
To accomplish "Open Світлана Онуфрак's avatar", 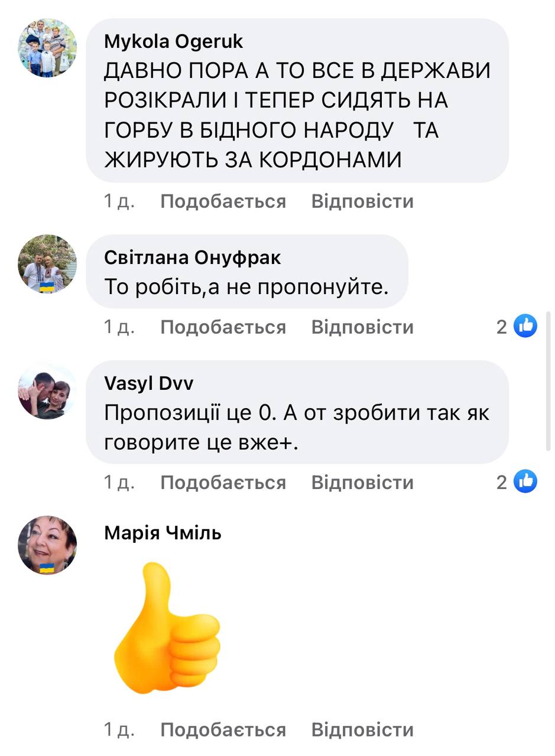I will coord(47,264).
